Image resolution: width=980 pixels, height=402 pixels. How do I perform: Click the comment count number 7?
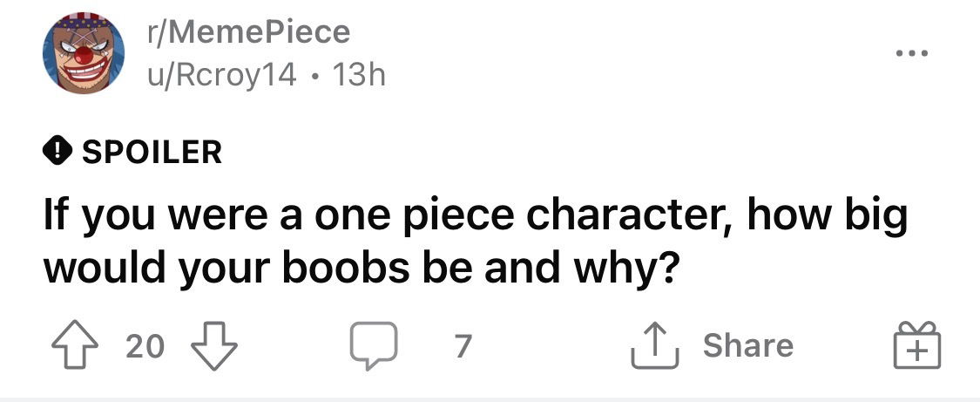(463, 347)
